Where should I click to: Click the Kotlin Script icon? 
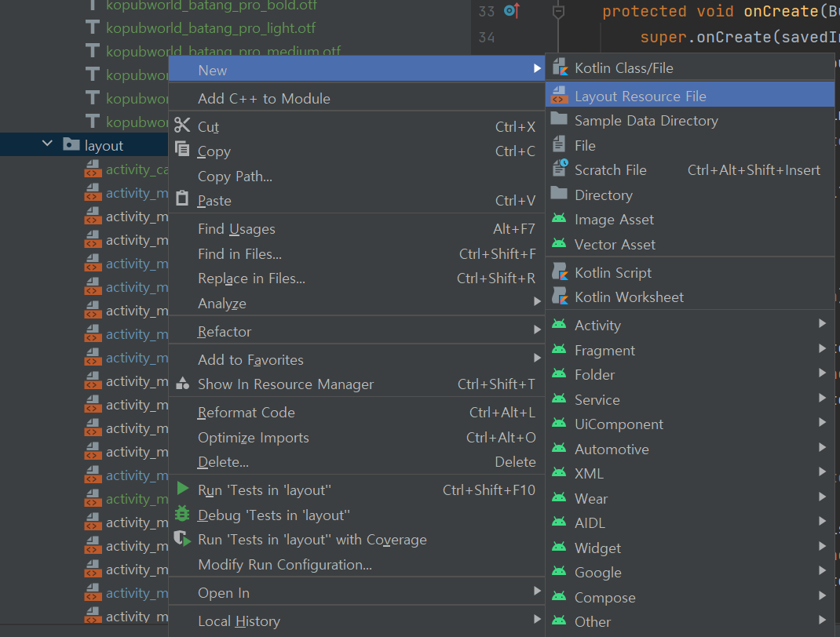(559, 271)
